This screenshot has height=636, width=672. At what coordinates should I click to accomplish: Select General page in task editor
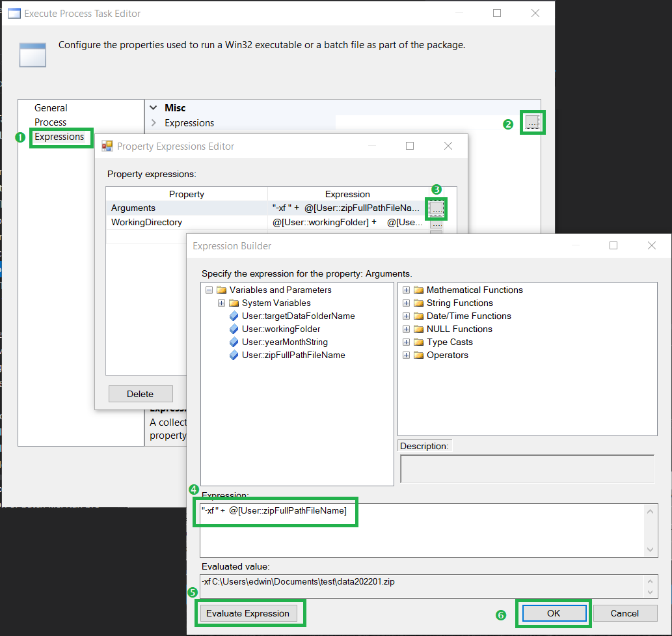pos(51,108)
